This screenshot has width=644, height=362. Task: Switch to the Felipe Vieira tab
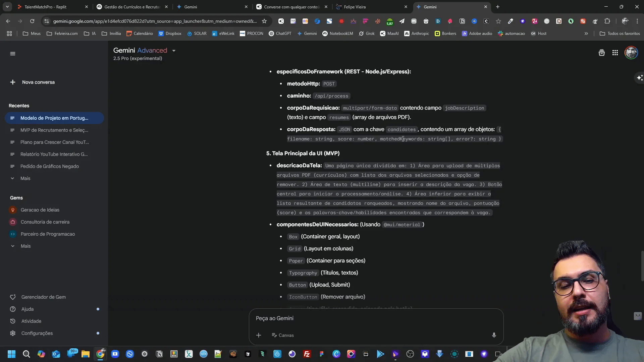click(x=372, y=7)
